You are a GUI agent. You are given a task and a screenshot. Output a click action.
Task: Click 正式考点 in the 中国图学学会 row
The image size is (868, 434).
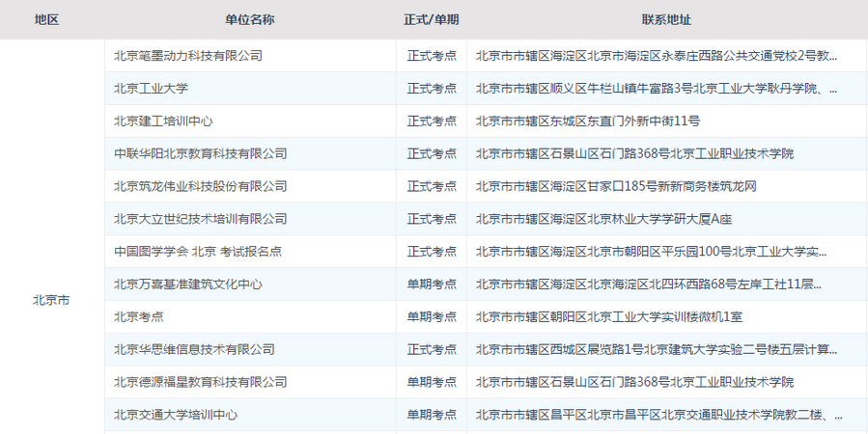(432, 252)
